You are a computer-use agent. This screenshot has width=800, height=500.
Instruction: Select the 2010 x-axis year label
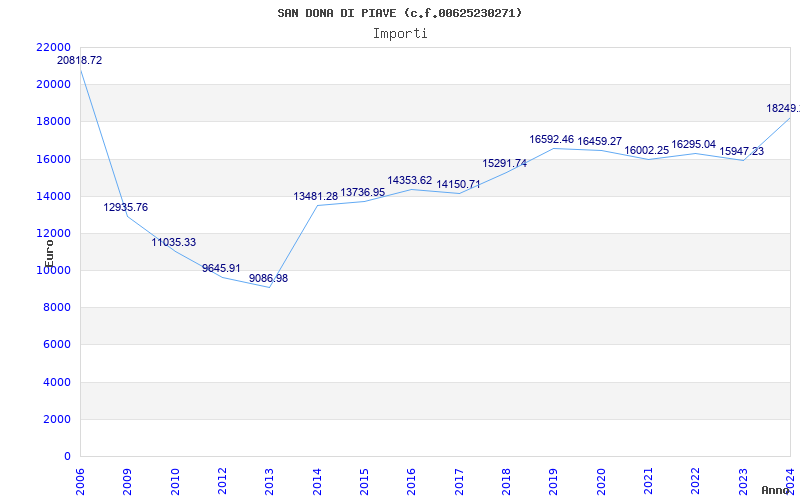(x=175, y=481)
